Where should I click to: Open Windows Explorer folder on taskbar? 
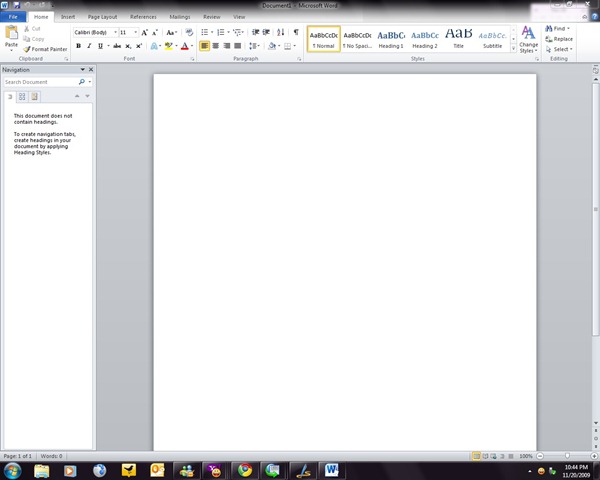coord(41,470)
